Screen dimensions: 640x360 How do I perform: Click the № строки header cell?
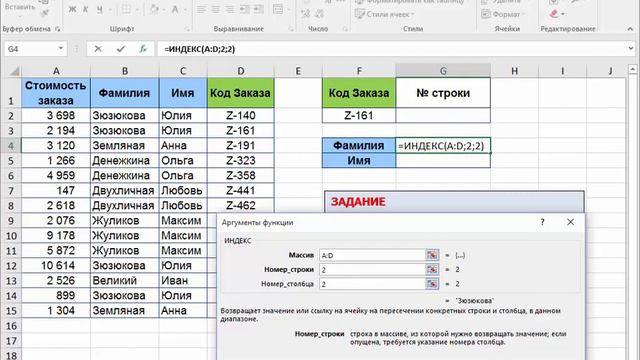443,93
